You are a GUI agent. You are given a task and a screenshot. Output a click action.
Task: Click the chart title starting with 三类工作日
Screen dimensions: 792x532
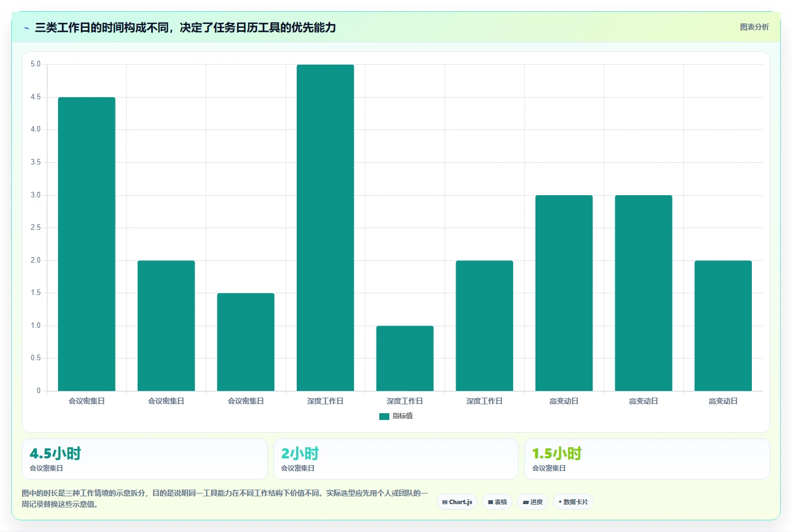pyautogui.click(x=185, y=27)
